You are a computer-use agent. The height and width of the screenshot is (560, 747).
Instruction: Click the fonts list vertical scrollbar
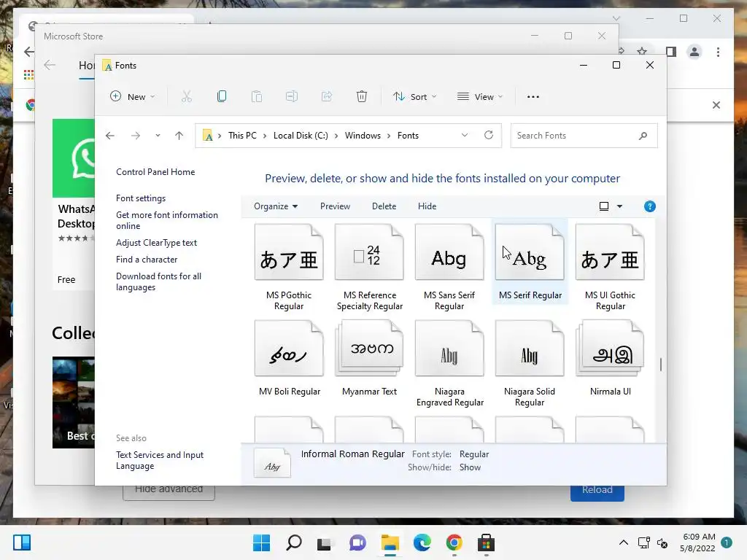tap(661, 365)
